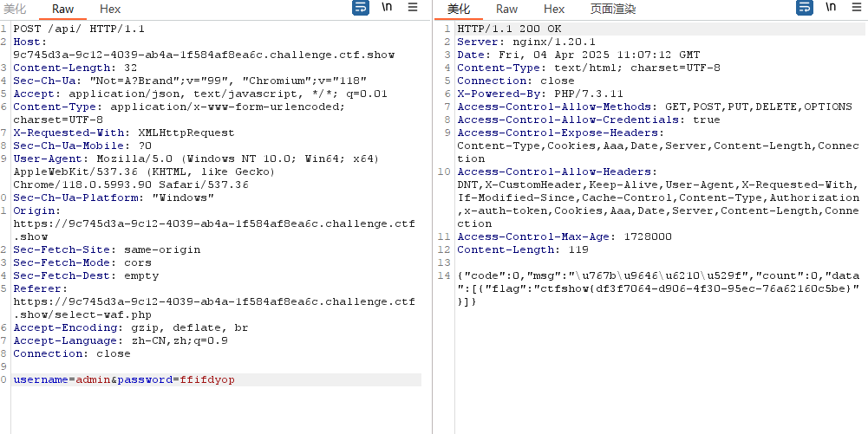Viewport: 868px width, 434px height.
Task: Select the response 美化 tab
Action: point(459,9)
